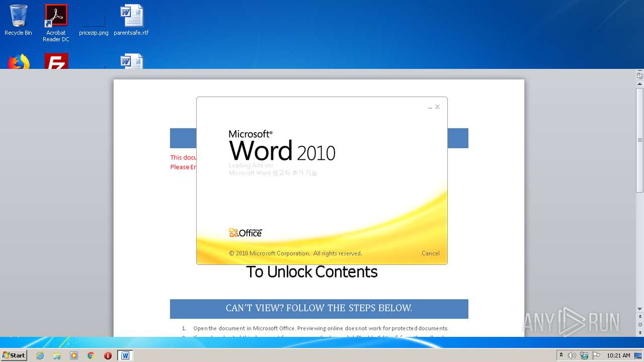
Task: Click the red "This docu" warning text
Action: (183, 157)
